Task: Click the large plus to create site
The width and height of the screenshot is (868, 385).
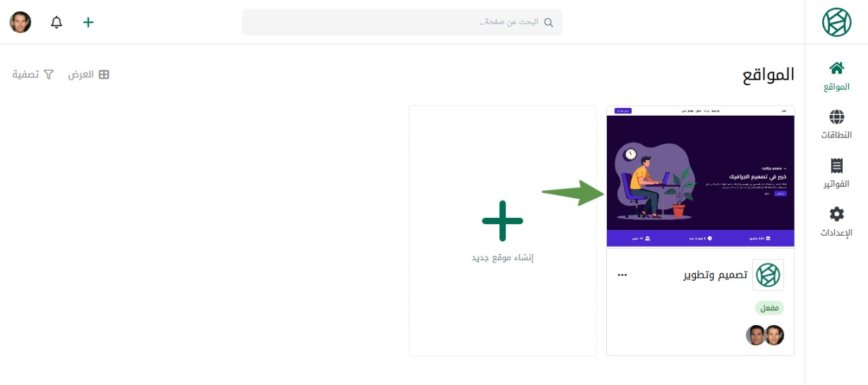Action: 502,221
